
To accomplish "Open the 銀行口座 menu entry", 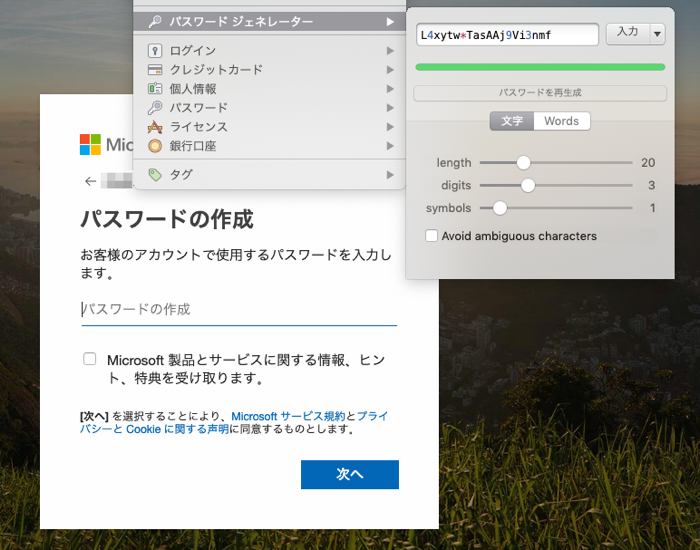I will coord(270,146).
